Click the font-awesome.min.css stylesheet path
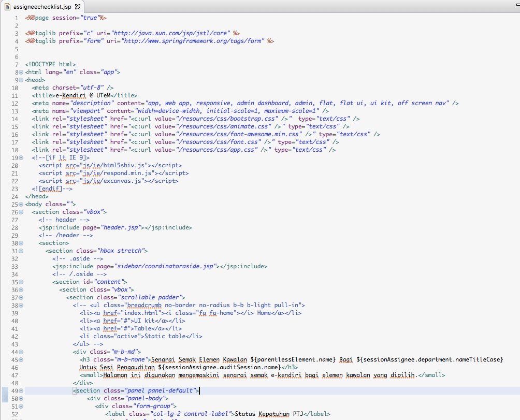This screenshot has height=420, width=520. click(x=239, y=134)
